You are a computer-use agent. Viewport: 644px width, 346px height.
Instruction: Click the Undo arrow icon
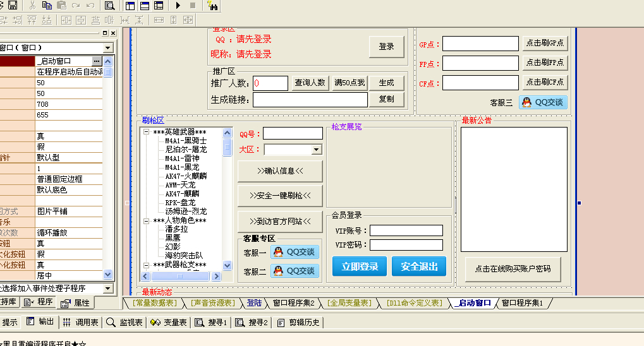click(90, 5)
